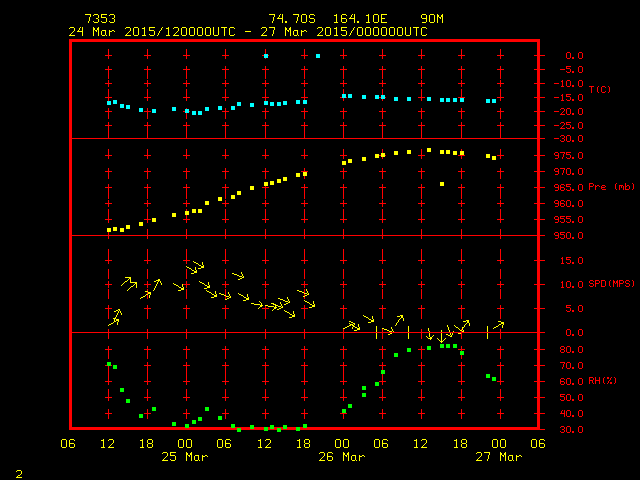Image resolution: width=640 pixels, height=480 pixels.
Task: Click the -15.0 temperature axis value
Action: (x=569, y=98)
